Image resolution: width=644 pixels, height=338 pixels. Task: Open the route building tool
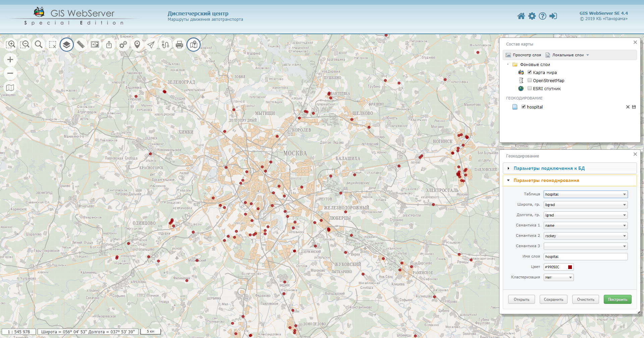point(165,44)
